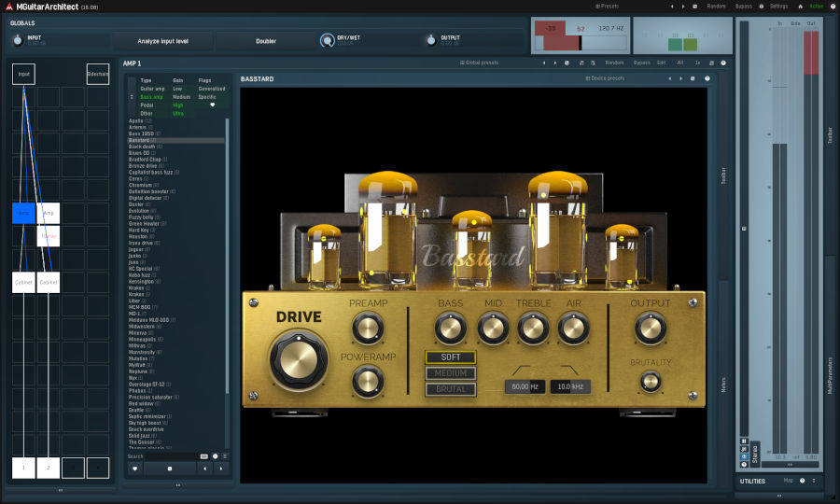Click the Sidechain node in routing grid
Viewport: 840px width, 504px height.
click(97, 74)
